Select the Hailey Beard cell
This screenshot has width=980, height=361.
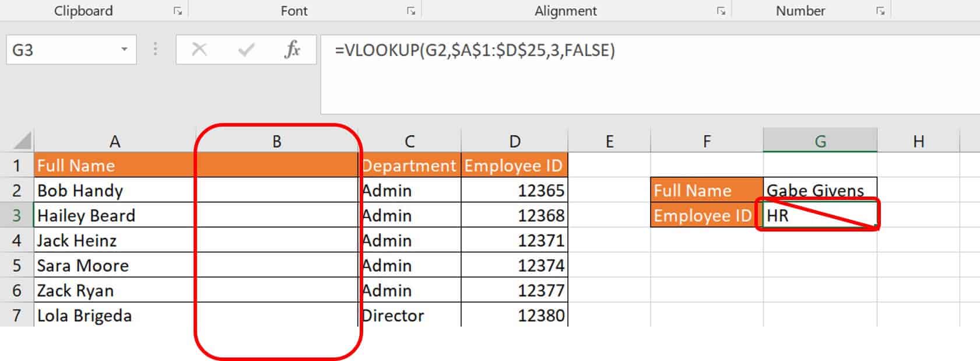(114, 215)
